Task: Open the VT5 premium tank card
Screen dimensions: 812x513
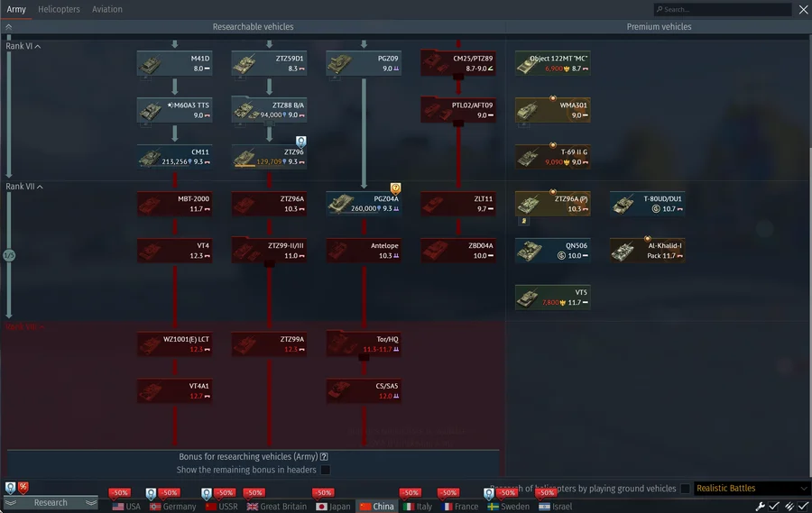Action: click(552, 298)
